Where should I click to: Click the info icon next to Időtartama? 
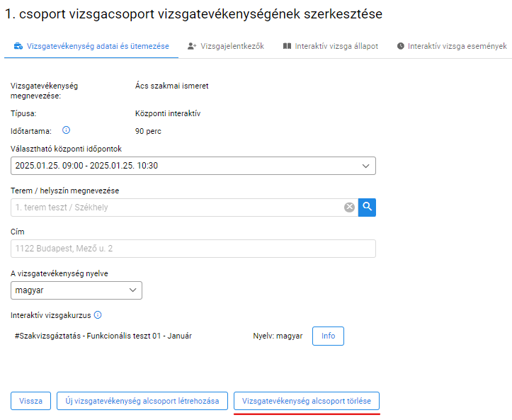coord(66,130)
